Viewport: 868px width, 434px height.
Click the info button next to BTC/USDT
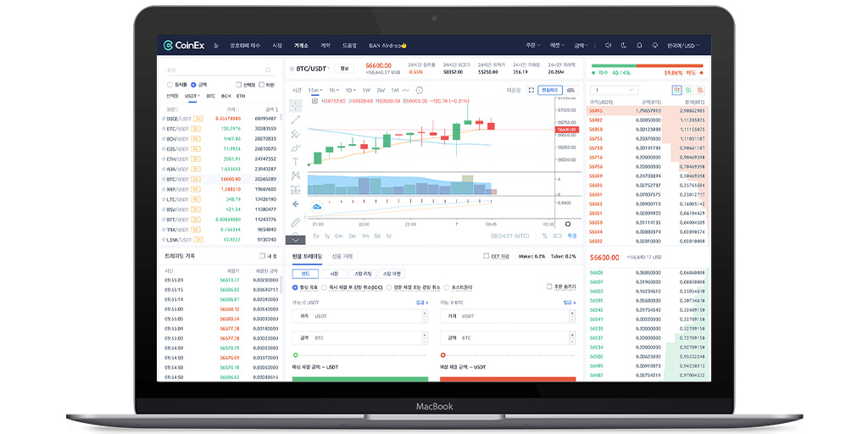(x=344, y=69)
